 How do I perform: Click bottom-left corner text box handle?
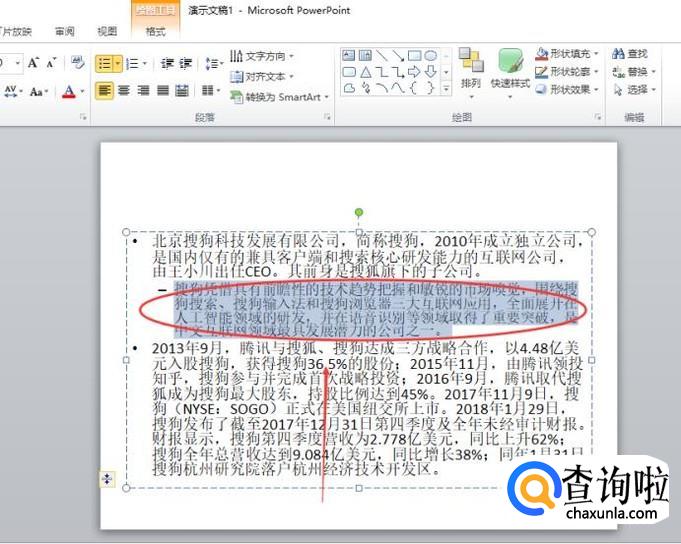pos(126,488)
